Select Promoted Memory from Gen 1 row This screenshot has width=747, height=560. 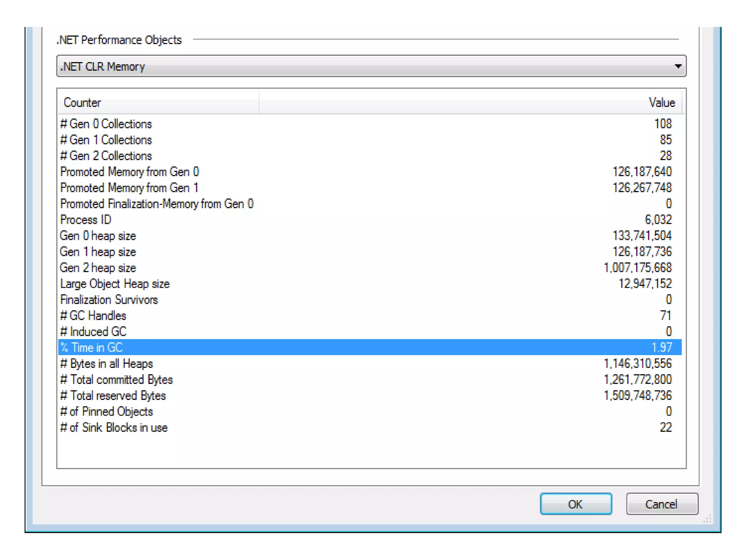coord(129,188)
